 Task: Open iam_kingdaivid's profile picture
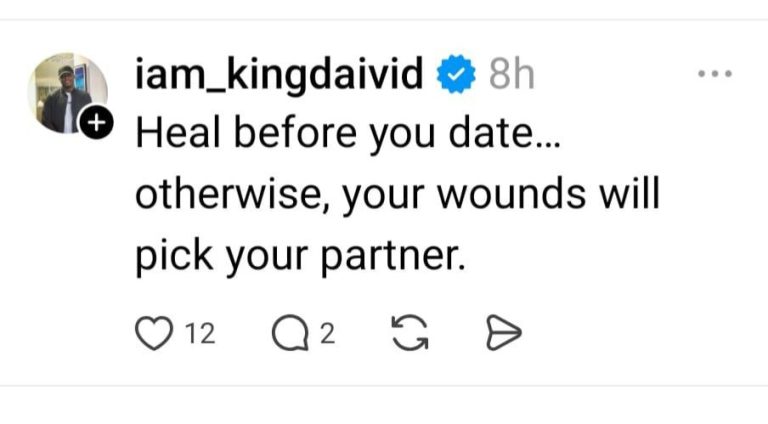point(67,93)
